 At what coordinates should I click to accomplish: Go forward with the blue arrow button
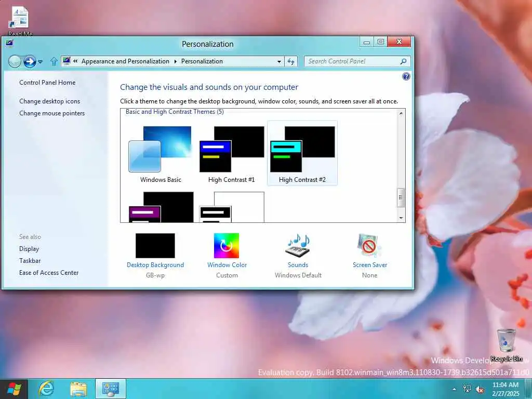tap(30, 61)
